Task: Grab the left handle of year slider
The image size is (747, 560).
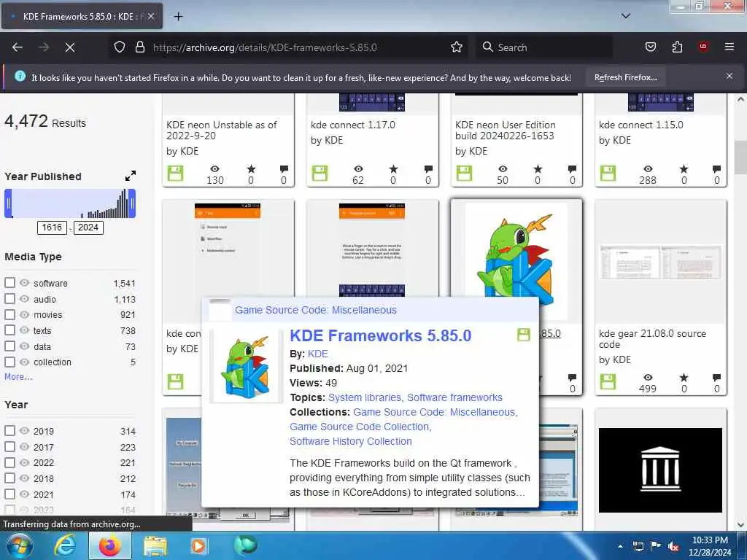Action: tap(8, 203)
